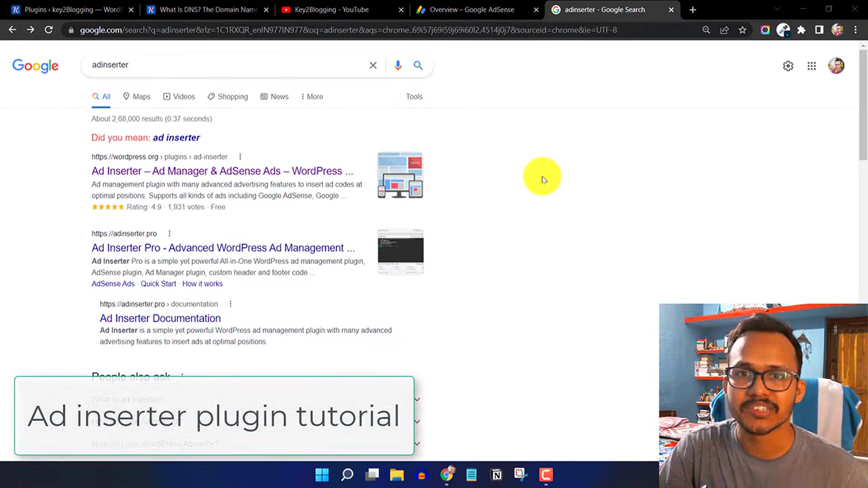Reload the Google search page

pyautogui.click(x=48, y=30)
